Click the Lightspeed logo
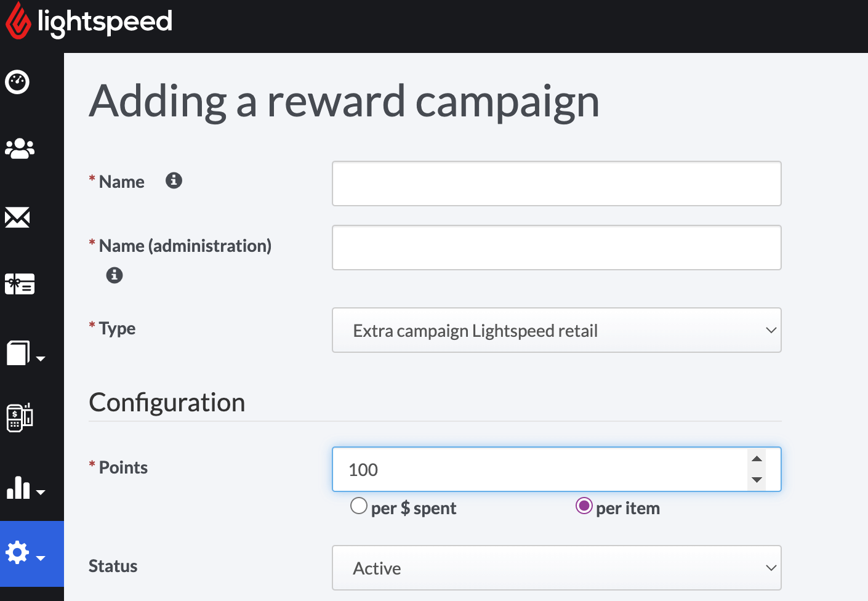This screenshot has width=868, height=601. [88, 22]
